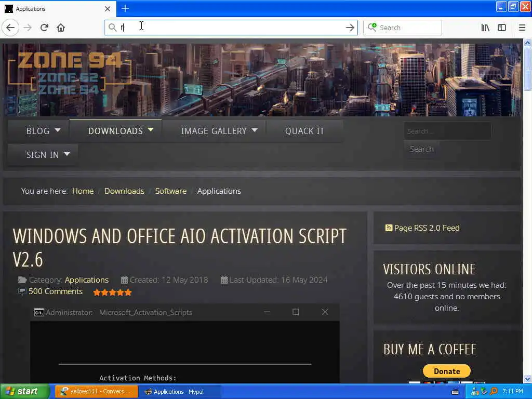Viewport: 532px width, 399px height.
Task: Click the vertical scrollbar thumb
Action: coord(527,69)
